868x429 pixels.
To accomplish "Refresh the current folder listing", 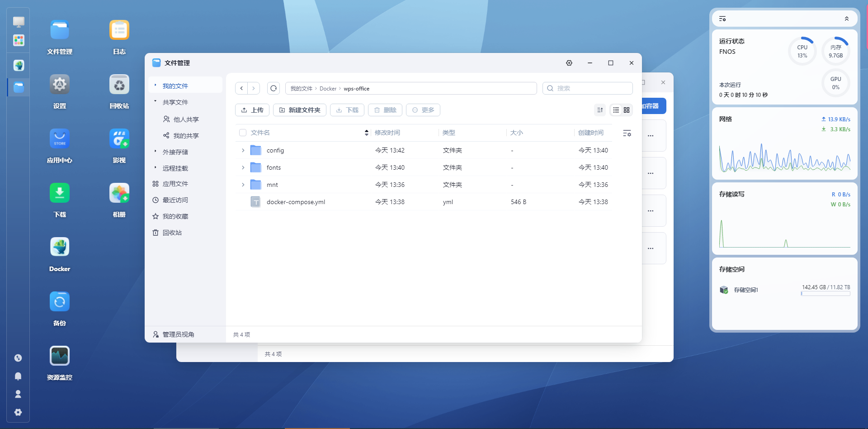I will pyautogui.click(x=274, y=88).
